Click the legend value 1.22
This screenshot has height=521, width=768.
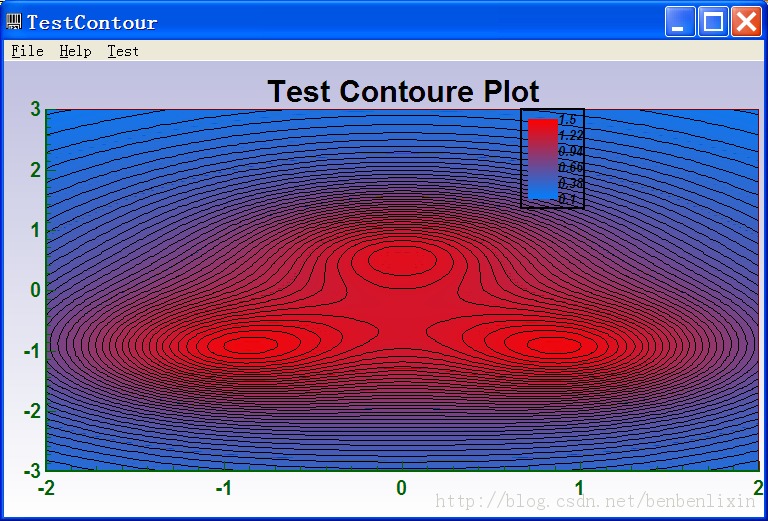tap(571, 136)
